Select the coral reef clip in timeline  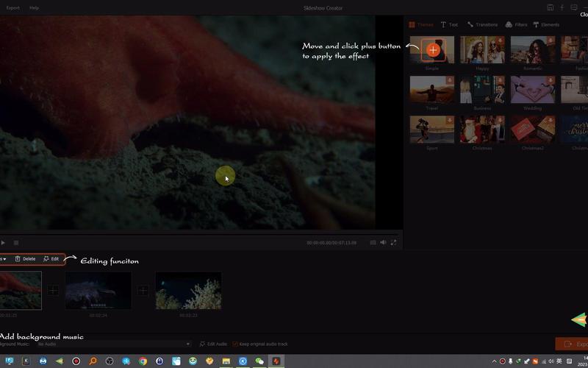pos(188,291)
